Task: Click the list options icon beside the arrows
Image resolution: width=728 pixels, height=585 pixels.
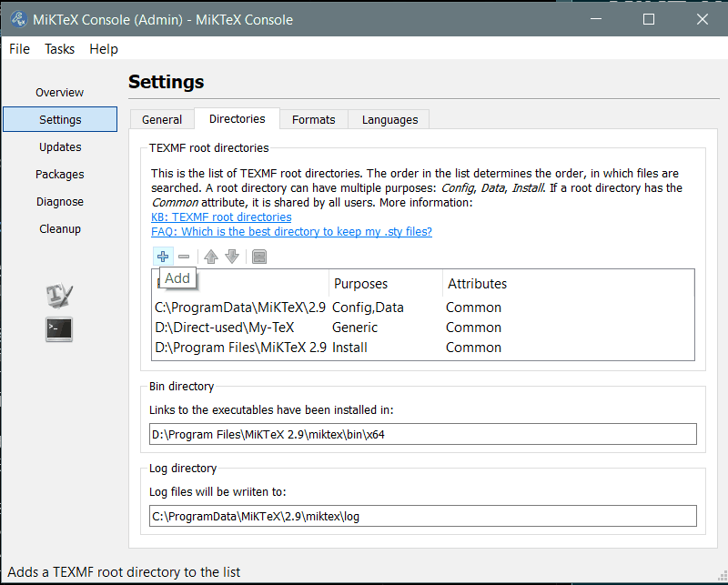Action: [259, 257]
